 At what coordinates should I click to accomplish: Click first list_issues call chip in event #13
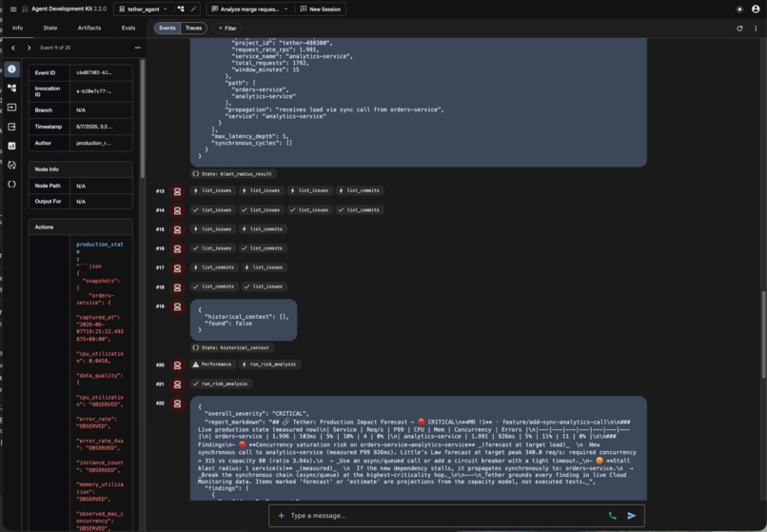point(212,190)
